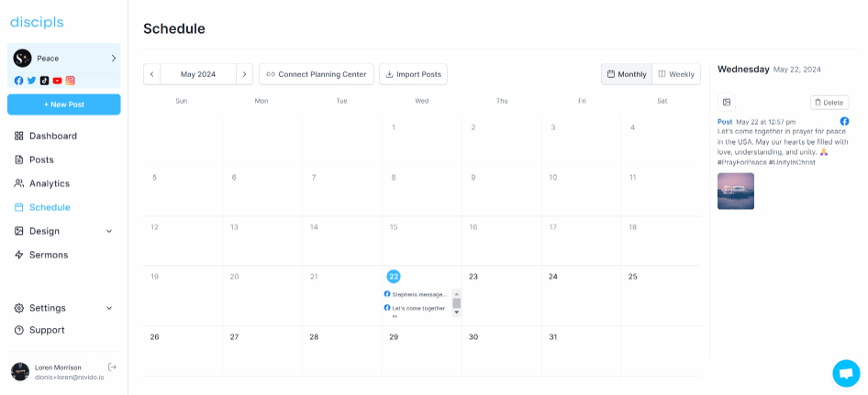
Task: Select highlighted day 22 on calendar
Action: point(394,277)
